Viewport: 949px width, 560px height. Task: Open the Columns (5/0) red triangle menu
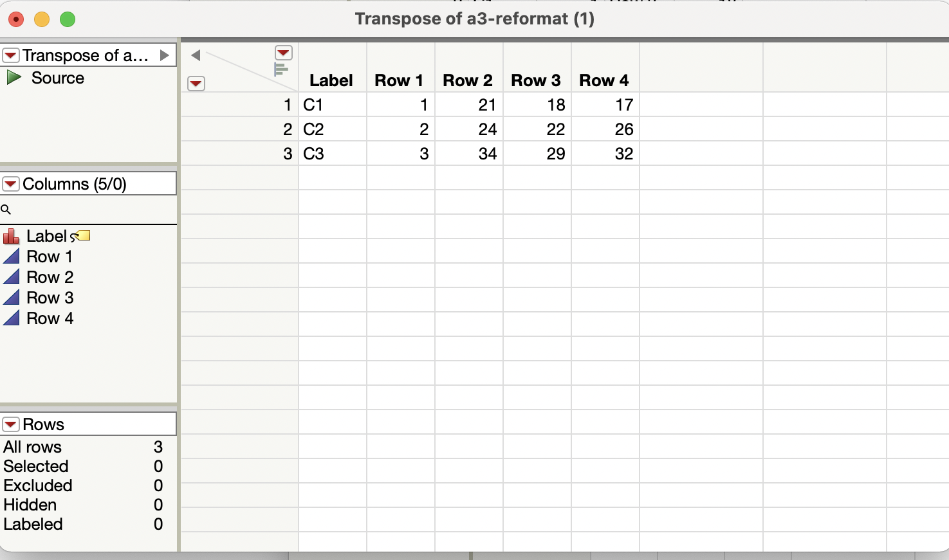[x=11, y=183]
